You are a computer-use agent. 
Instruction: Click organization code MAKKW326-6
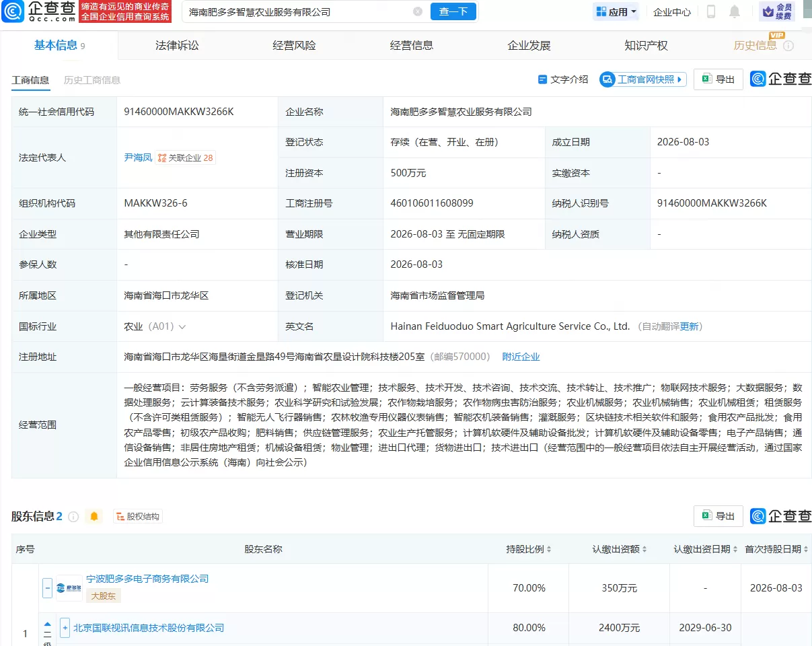pos(156,203)
